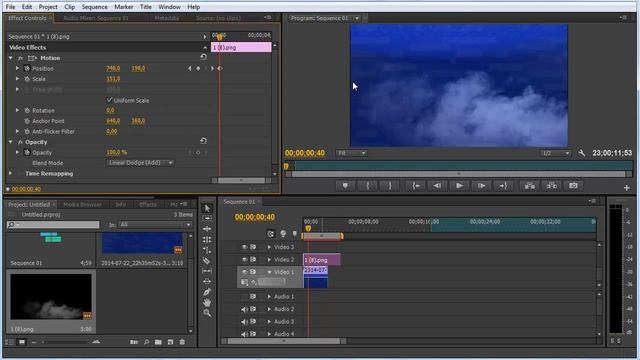The width and height of the screenshot is (640, 360).
Task: Click the Mark Out button
Action: 390,186
